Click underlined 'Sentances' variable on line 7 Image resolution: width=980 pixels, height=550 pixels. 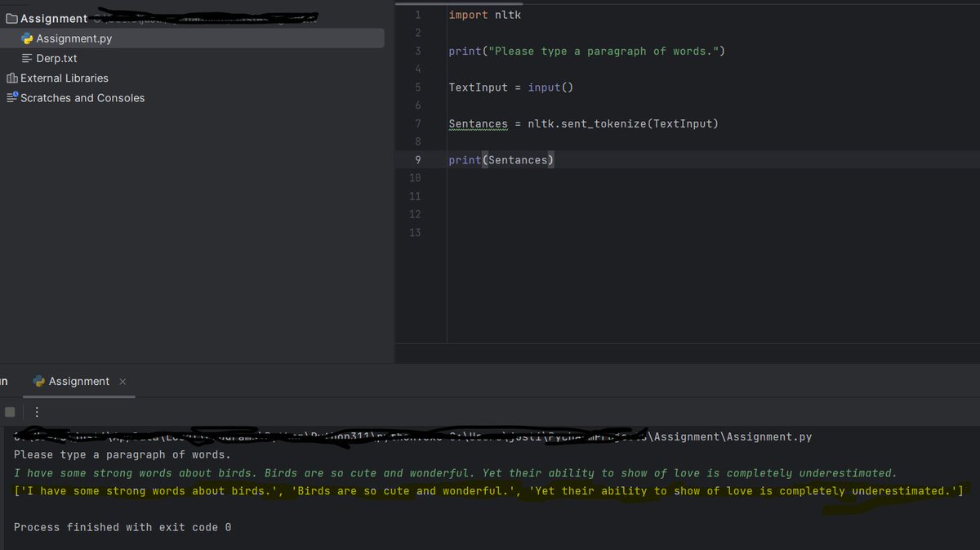point(478,124)
